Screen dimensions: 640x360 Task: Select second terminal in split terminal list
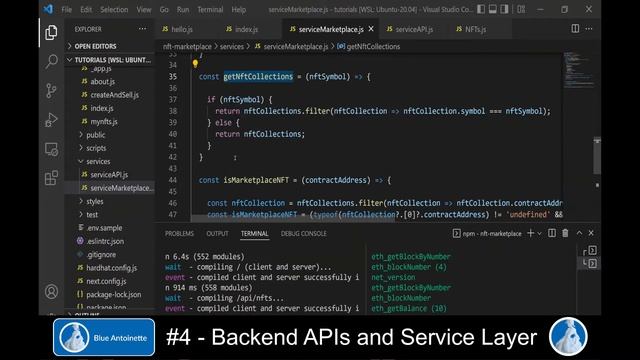click(590, 264)
